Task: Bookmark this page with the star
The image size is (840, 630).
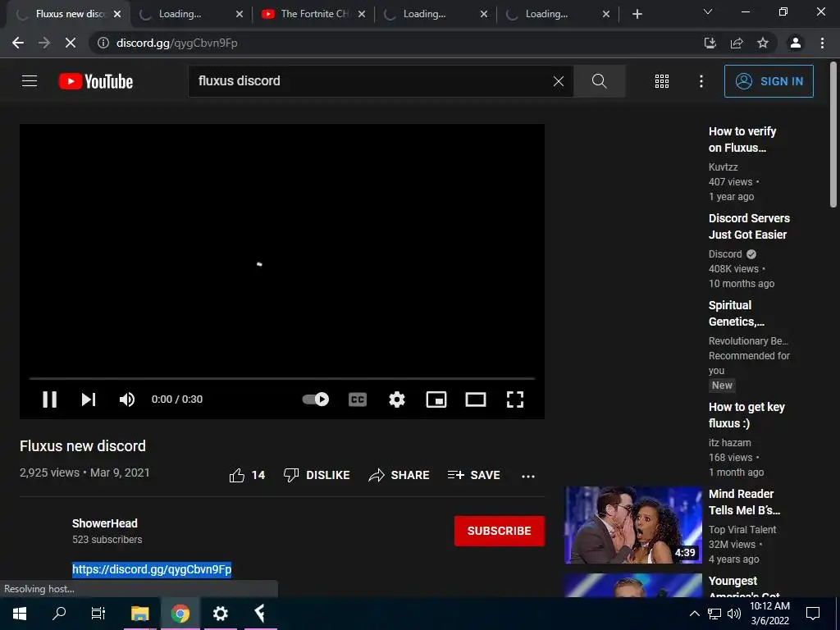Action: pos(763,43)
